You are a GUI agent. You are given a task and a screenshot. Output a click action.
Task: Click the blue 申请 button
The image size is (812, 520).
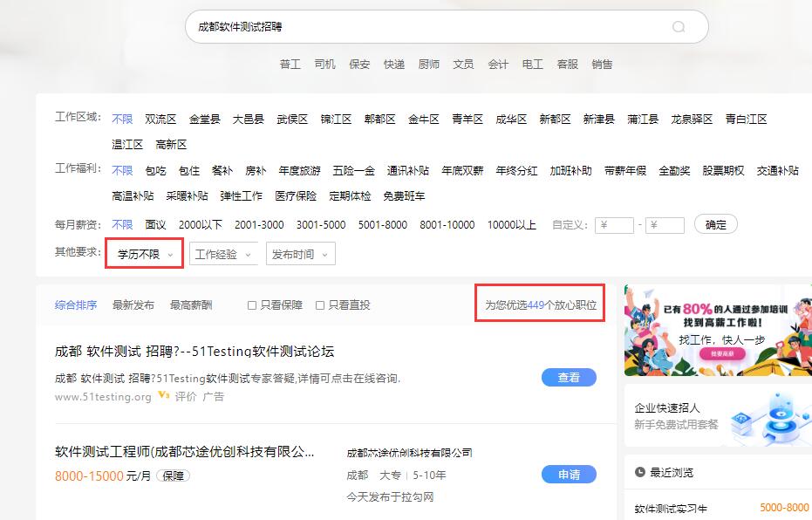pyautogui.click(x=569, y=475)
